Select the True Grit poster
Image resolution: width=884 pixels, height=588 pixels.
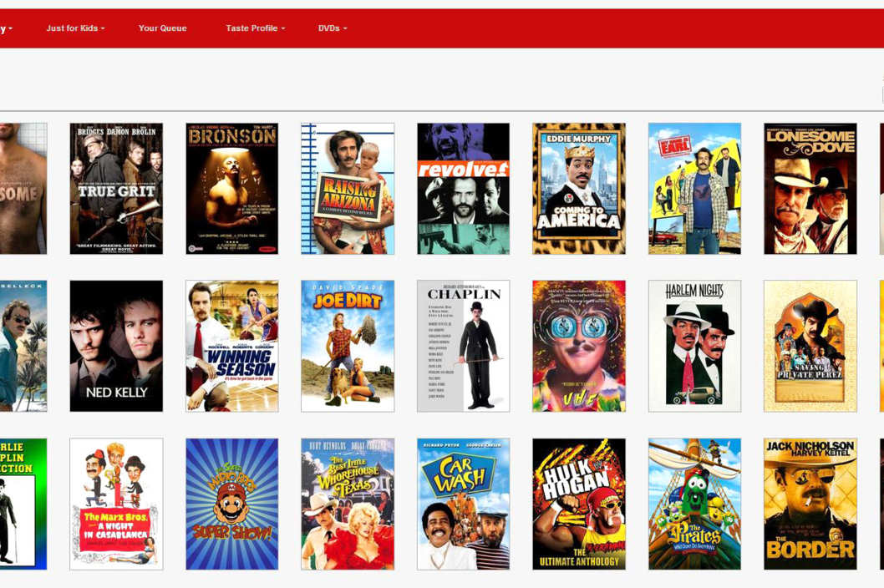tap(116, 189)
